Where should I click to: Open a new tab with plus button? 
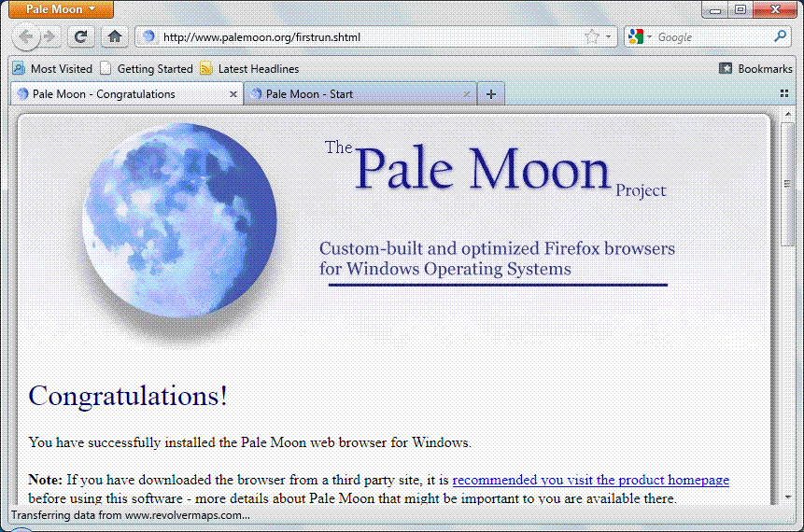coord(491,94)
